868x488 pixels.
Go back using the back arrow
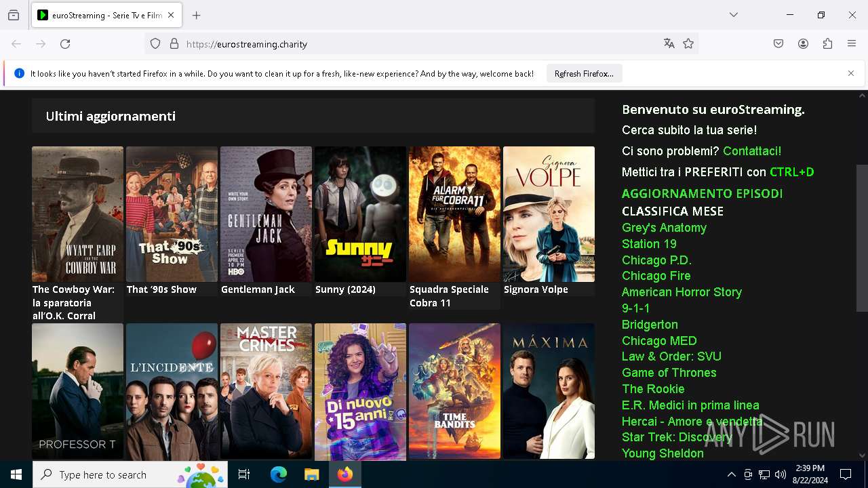pos(16,44)
